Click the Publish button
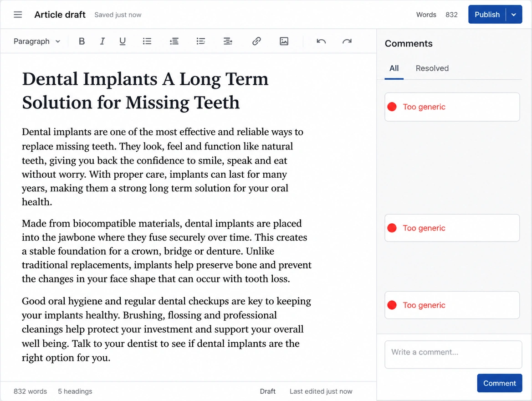532x401 pixels. click(487, 15)
